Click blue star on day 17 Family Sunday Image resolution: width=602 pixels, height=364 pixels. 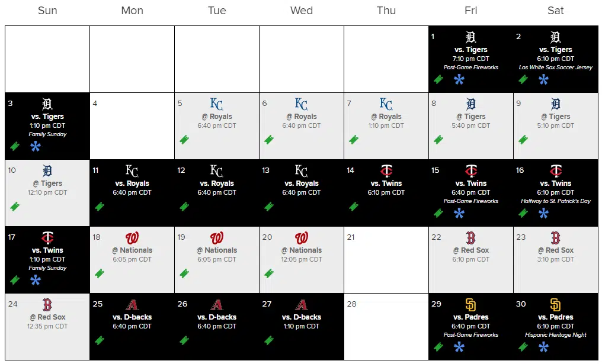pos(35,280)
